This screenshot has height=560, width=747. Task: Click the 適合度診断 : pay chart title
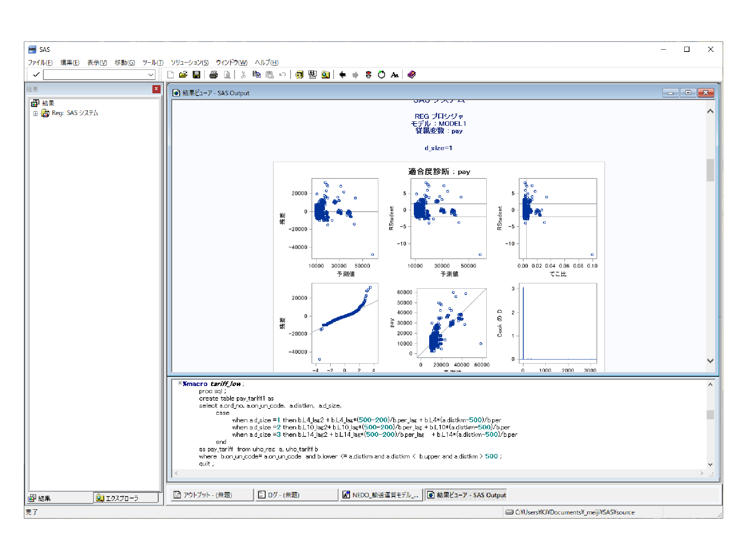pos(439,172)
